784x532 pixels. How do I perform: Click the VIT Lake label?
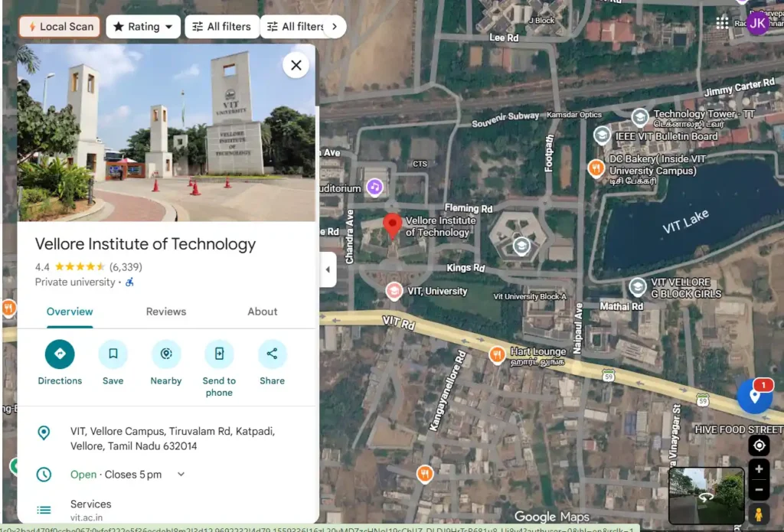[685, 221]
